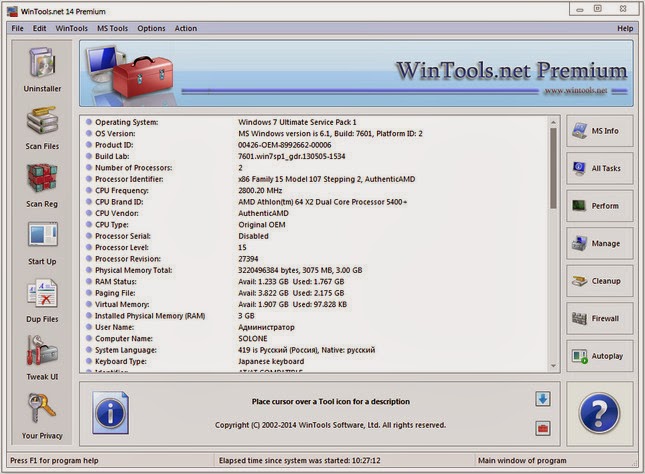Select the Processor Revision row

(316, 259)
